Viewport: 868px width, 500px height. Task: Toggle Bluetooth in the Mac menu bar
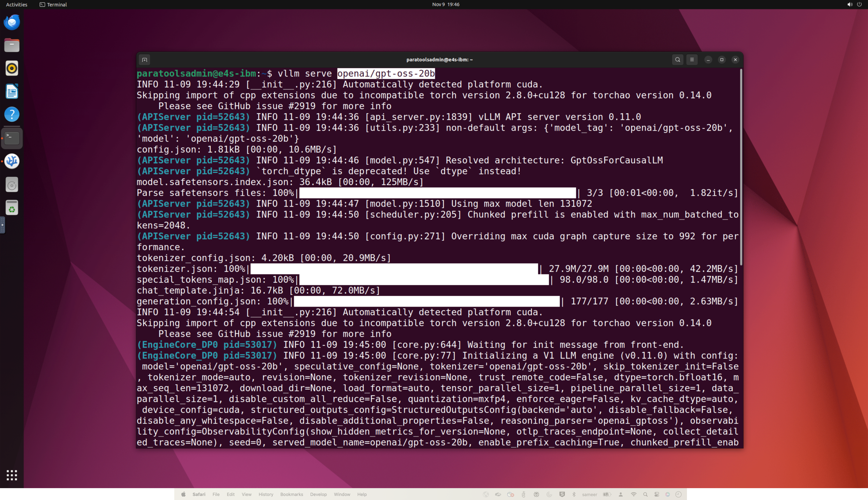click(x=574, y=495)
